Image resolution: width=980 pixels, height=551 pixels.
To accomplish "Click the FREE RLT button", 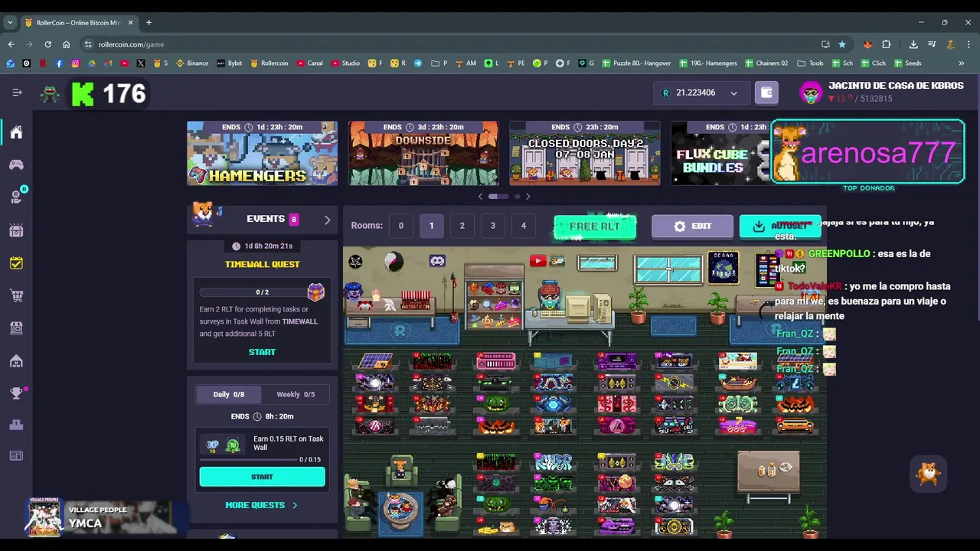I will click(x=595, y=227).
